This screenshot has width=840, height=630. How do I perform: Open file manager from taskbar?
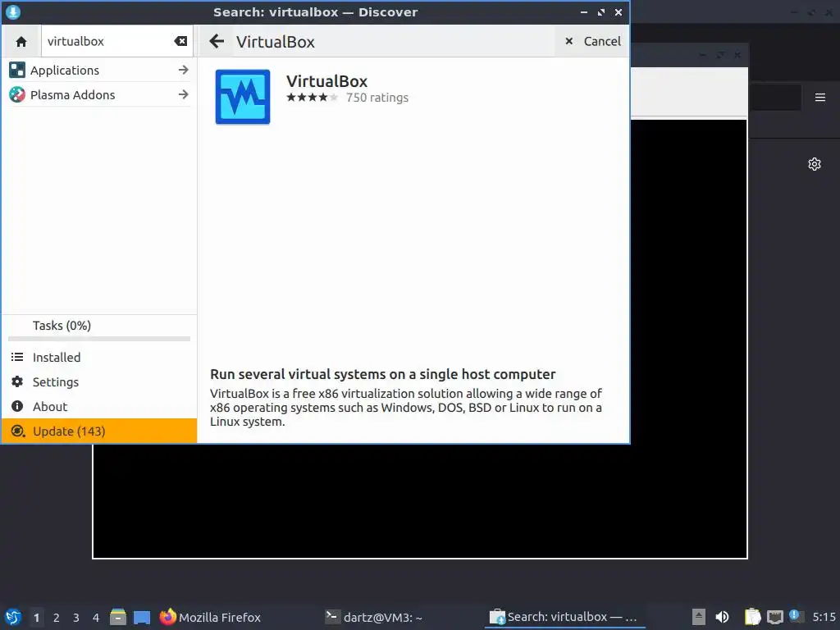[118, 617]
